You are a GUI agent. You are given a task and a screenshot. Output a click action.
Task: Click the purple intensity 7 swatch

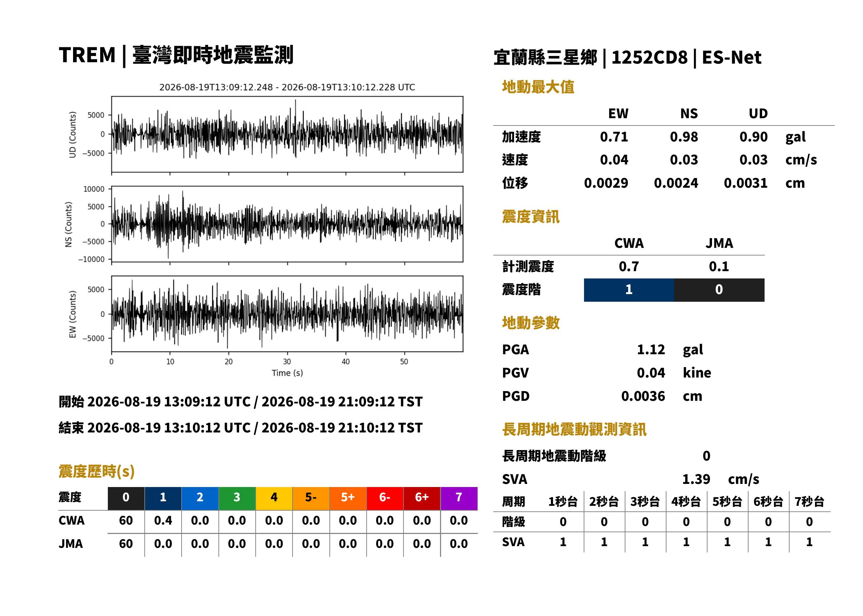pos(459,499)
